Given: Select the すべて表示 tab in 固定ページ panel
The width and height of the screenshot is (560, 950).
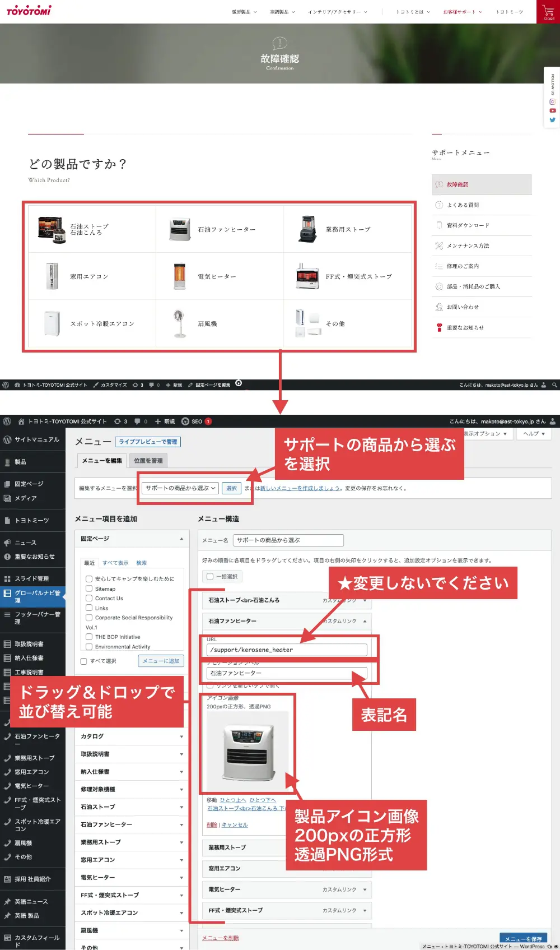Looking at the screenshot, I should [115, 563].
